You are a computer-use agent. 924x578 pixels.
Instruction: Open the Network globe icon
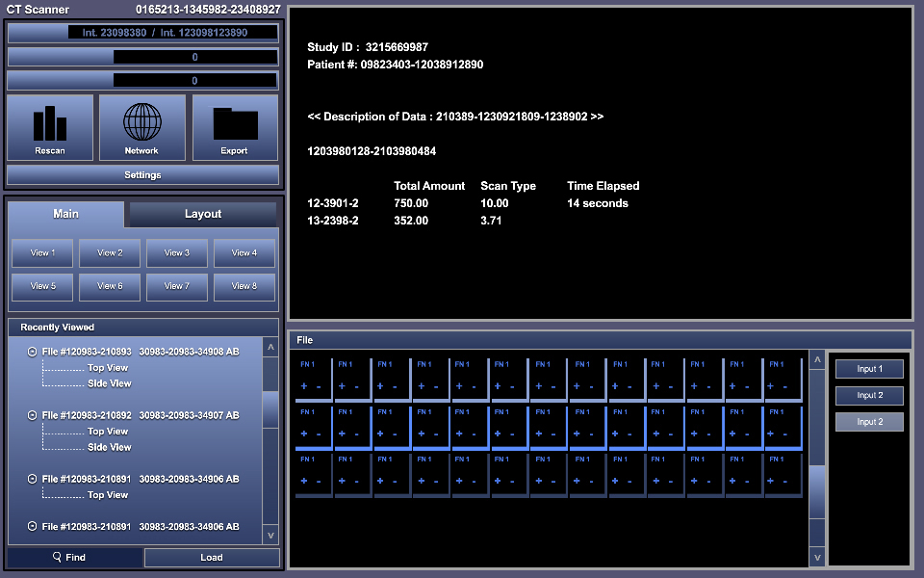click(141, 127)
